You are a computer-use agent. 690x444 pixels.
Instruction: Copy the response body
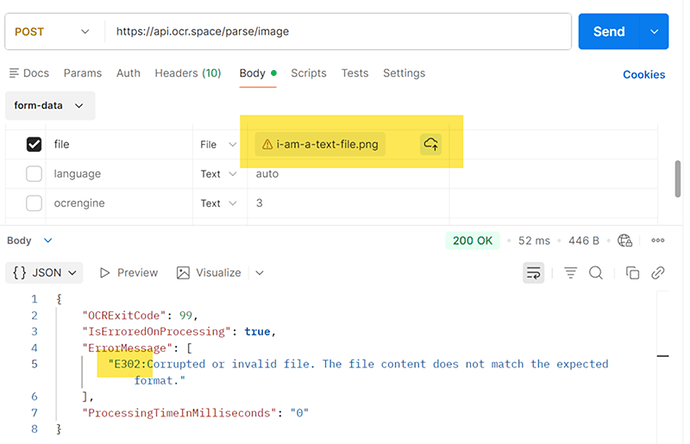point(632,273)
